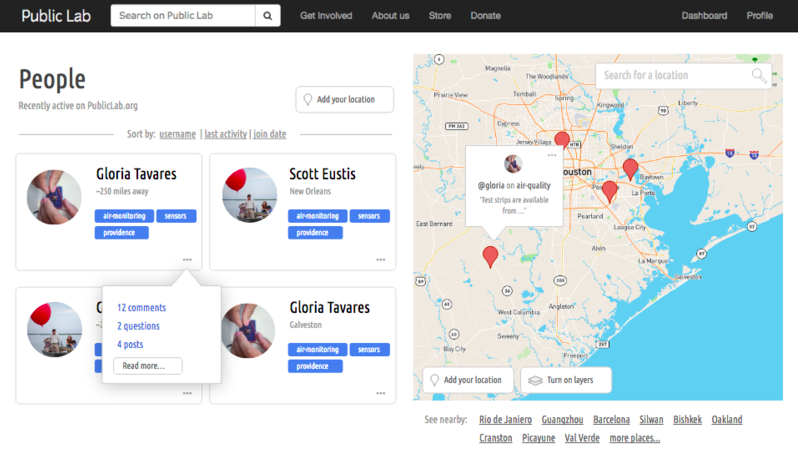This screenshot has height=462, width=802.
Task: Open the Profile menu
Action: (760, 15)
